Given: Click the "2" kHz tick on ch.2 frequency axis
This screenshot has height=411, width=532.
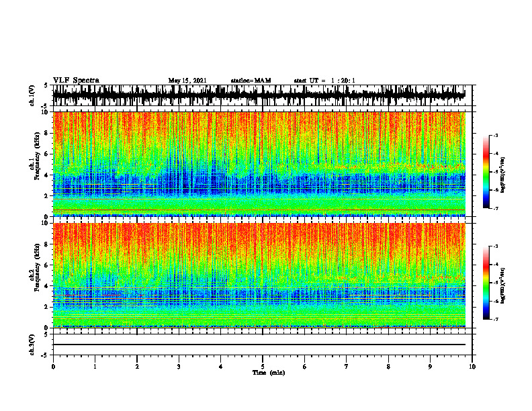Looking at the screenshot, I should click(47, 307).
